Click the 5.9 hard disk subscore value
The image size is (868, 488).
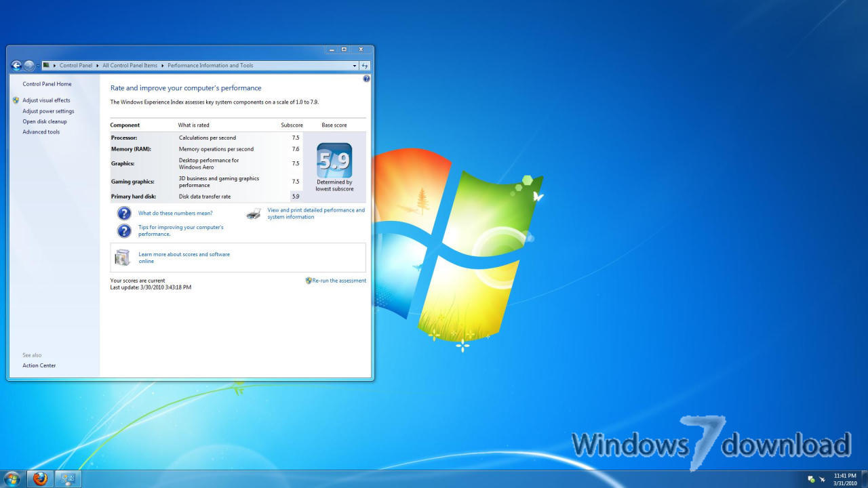click(x=296, y=197)
